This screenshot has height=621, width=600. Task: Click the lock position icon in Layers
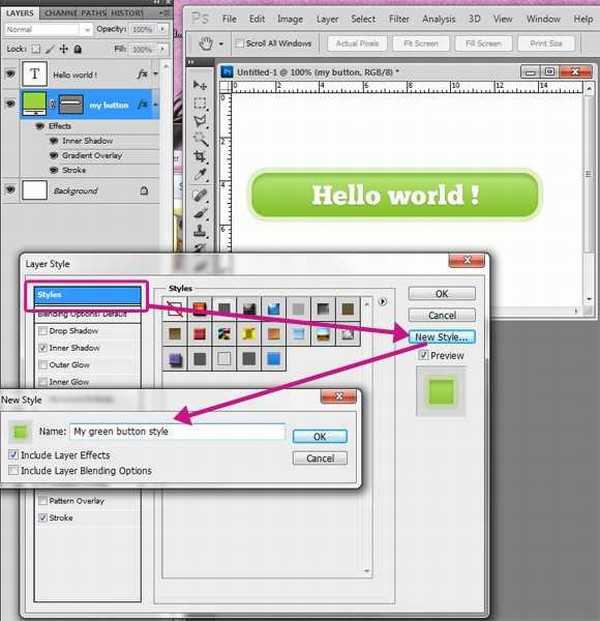[62, 48]
